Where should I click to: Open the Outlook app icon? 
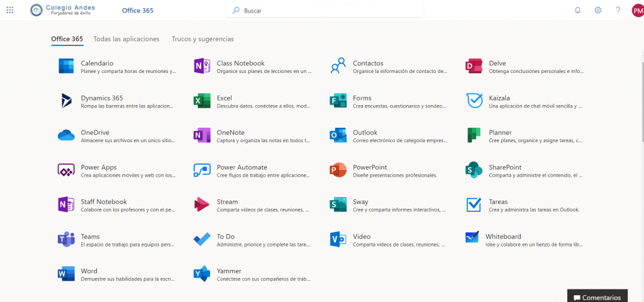[338, 135]
